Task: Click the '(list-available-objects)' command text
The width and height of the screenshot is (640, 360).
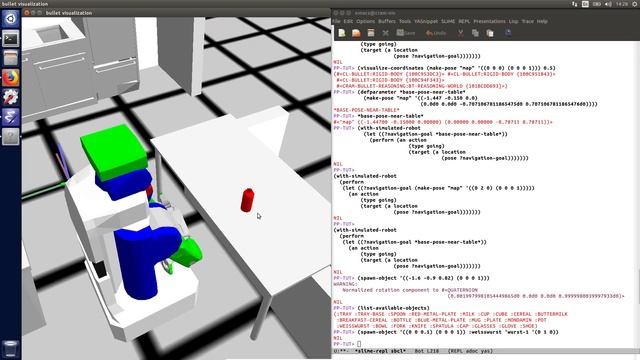Action: 393,308
